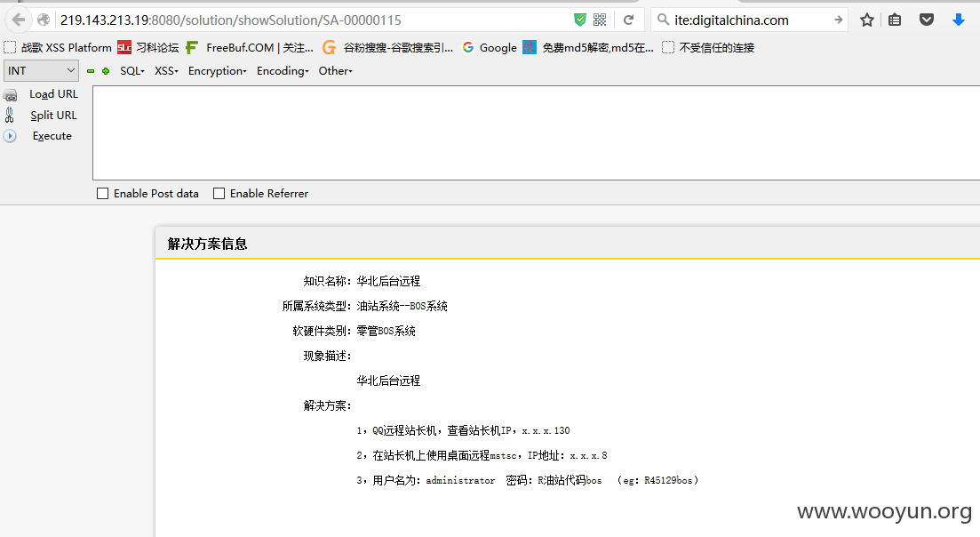
Task: Click the Pocket save icon
Action: 927,20
